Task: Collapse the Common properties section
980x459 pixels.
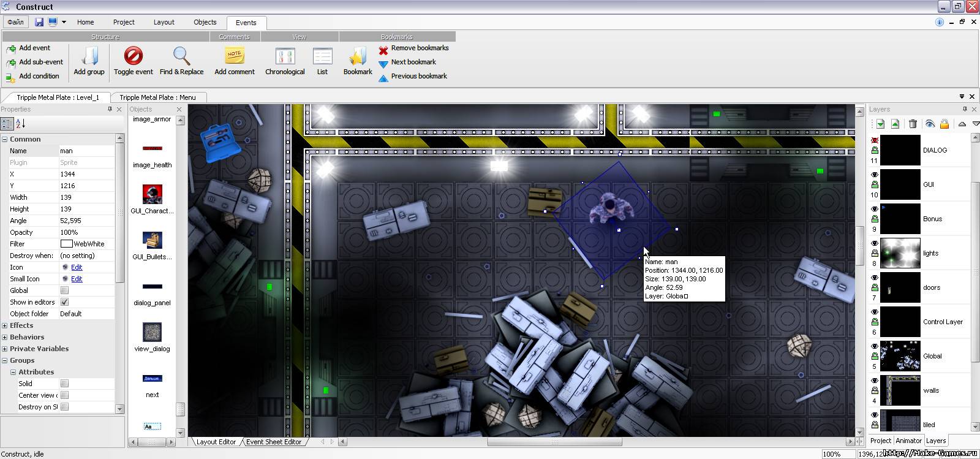Action: (5, 139)
